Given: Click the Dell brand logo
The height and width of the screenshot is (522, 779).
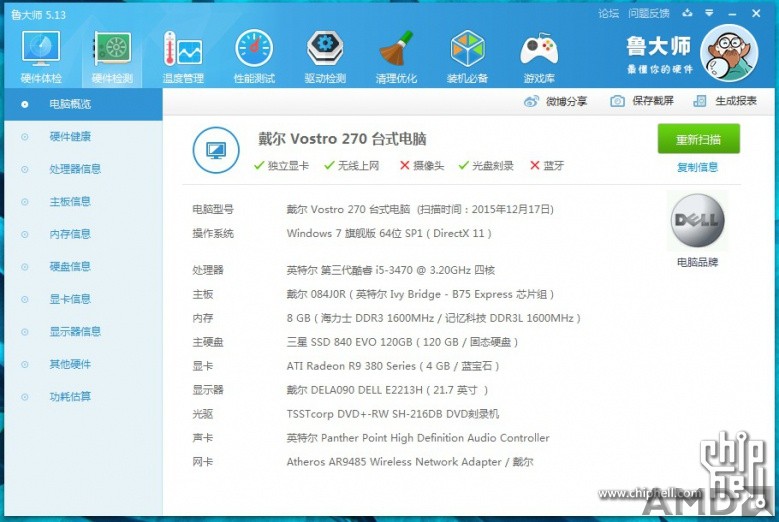Looking at the screenshot, I should (697, 220).
